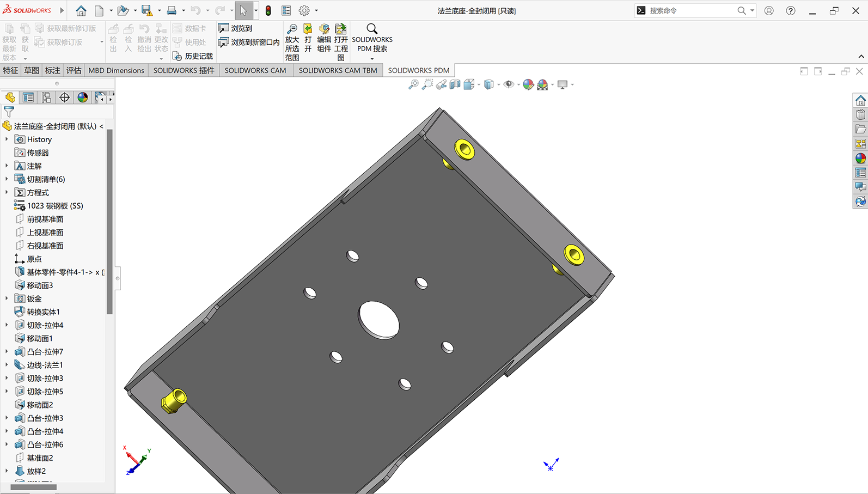Toggle the Hide/Show Items eye icon
The image size is (868, 494).
coord(509,84)
